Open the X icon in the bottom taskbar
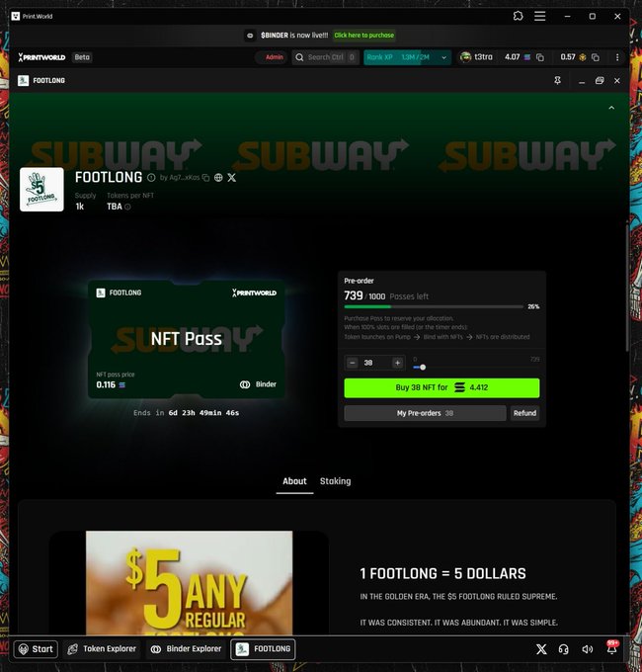Screen dimensions: 642x672 pos(540,649)
